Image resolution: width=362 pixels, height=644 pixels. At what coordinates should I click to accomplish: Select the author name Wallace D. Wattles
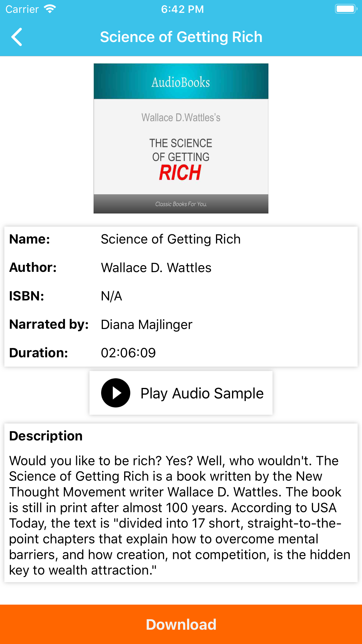point(156,267)
